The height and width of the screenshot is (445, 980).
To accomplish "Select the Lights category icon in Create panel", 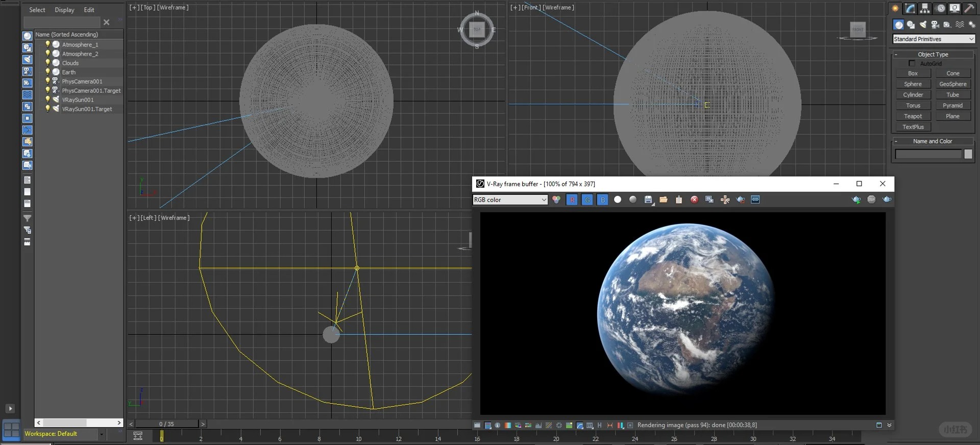I will click(923, 24).
